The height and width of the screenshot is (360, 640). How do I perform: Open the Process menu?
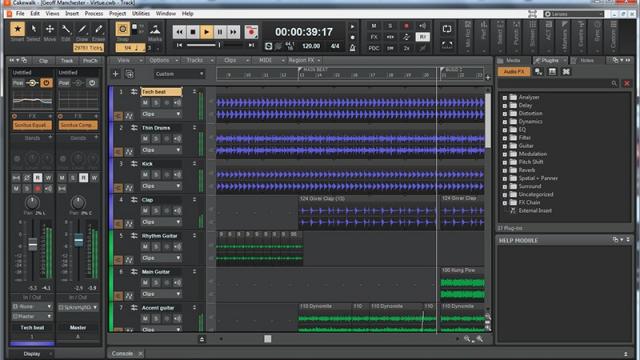pos(94,13)
